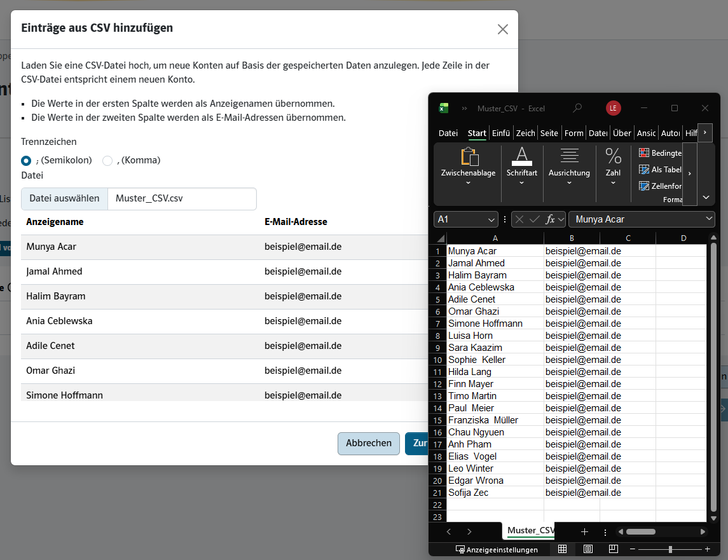Expand the formula bar with the chevron
The width and height of the screenshot is (728, 560).
pos(709,218)
